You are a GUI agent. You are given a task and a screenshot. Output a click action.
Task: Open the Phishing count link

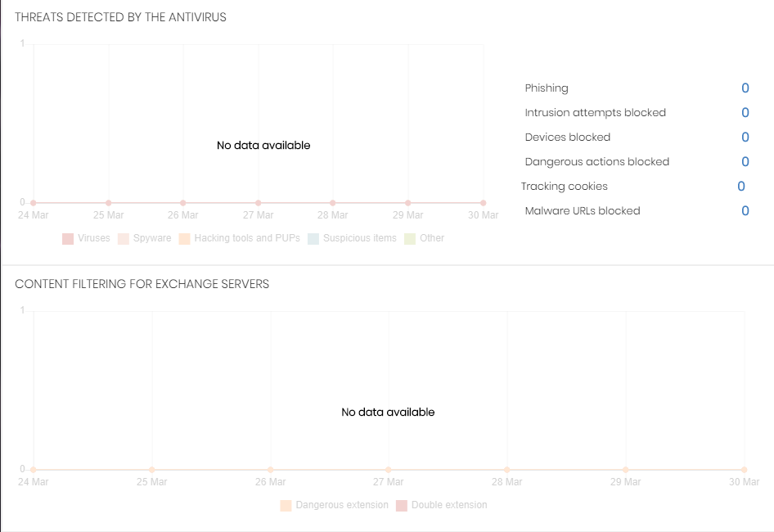[x=745, y=88]
